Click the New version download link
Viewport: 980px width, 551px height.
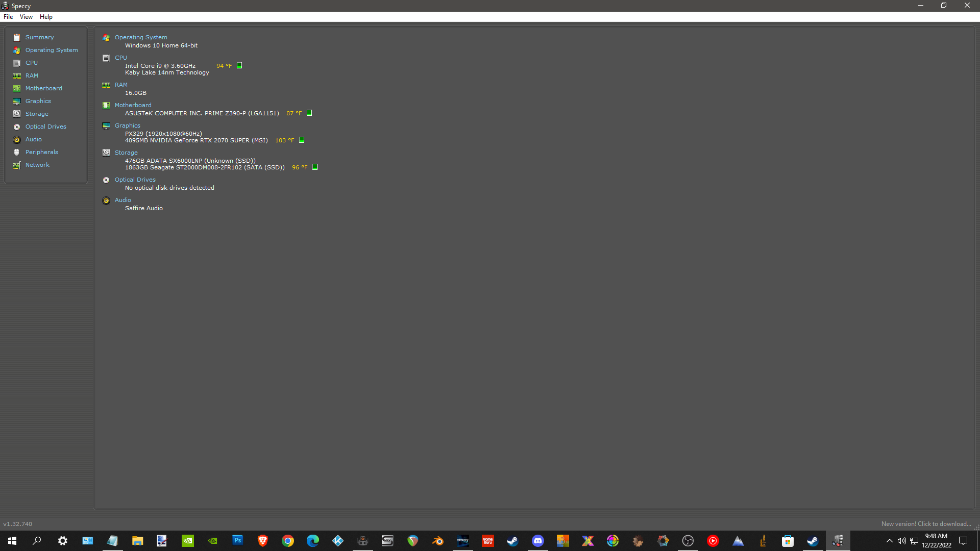click(925, 523)
